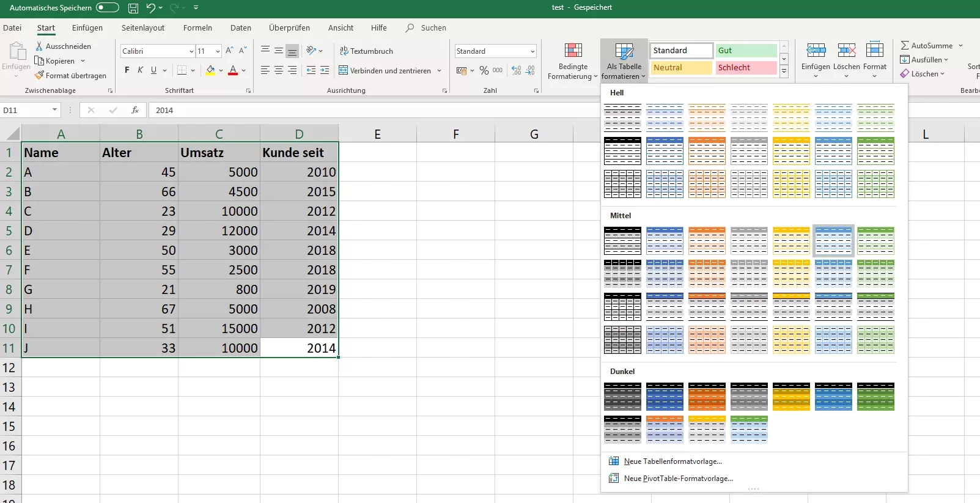This screenshot has width=980, height=503.
Task: Toggle italic formatting (K)
Action: click(x=140, y=70)
